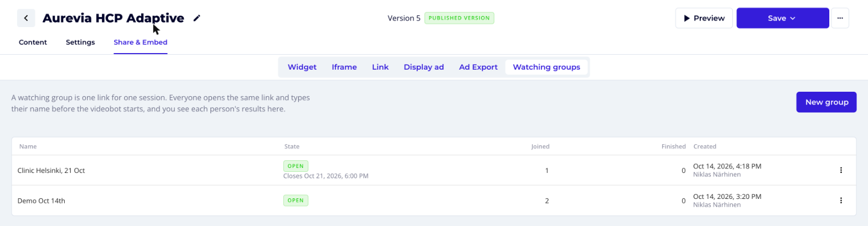The height and width of the screenshot is (226, 868).
Task: Click the Finished column header
Action: click(673, 146)
